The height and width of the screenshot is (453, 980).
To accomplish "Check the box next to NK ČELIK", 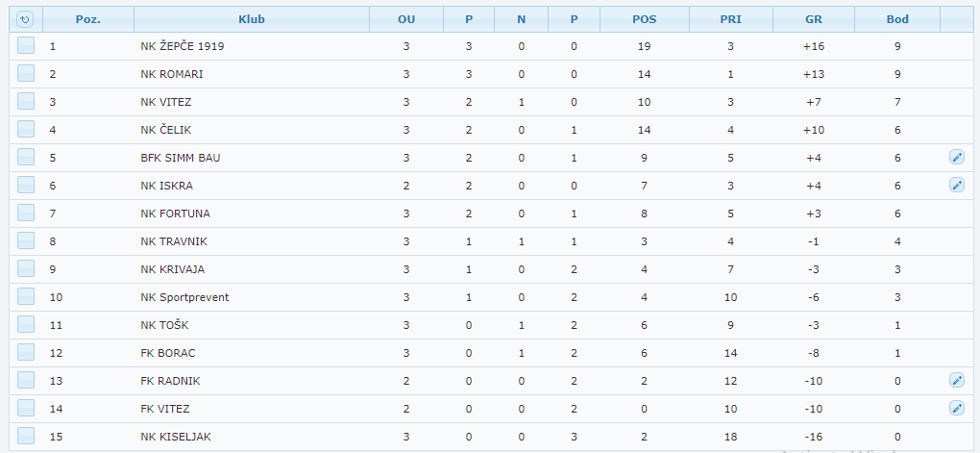I will tap(26, 129).
